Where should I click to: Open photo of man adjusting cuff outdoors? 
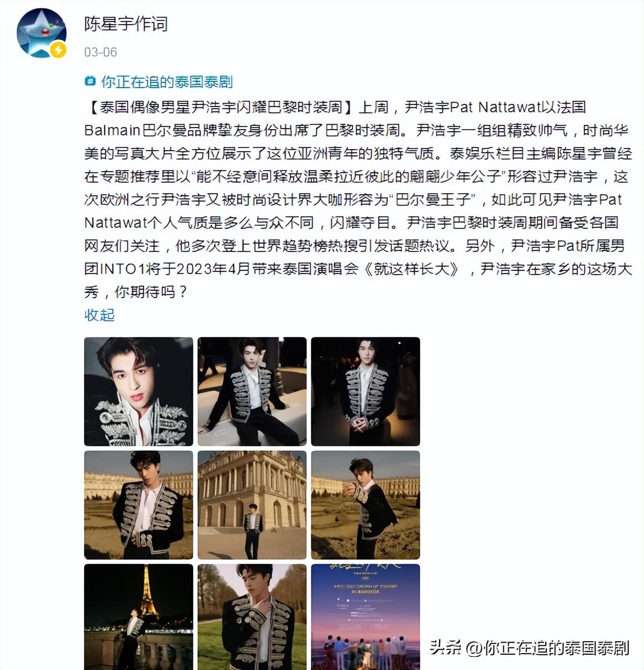pos(366,505)
